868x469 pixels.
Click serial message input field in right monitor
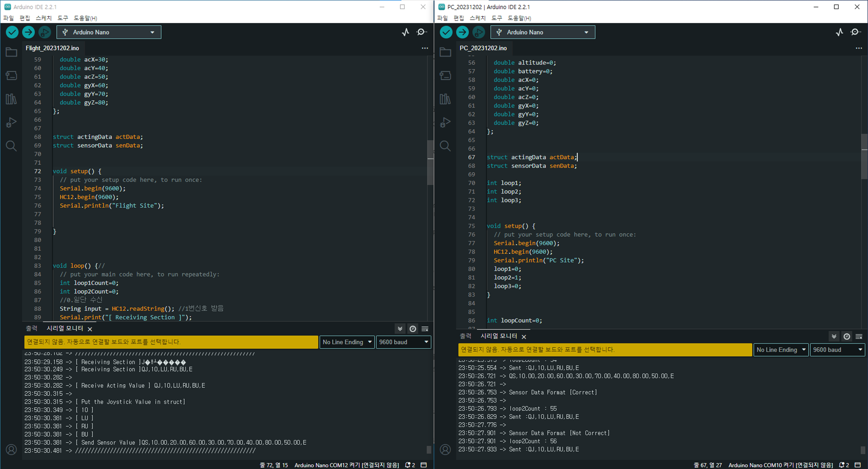[605, 350]
